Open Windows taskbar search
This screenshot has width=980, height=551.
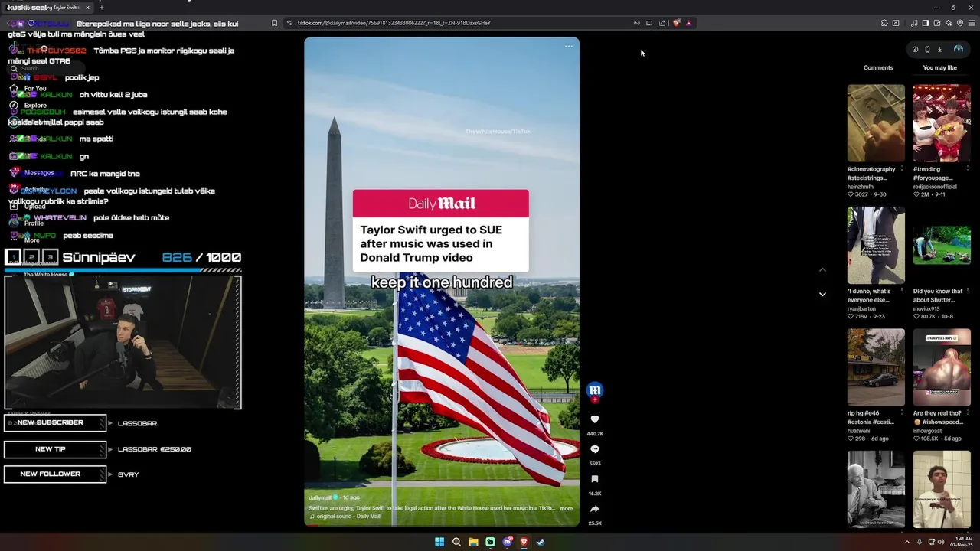tap(456, 542)
